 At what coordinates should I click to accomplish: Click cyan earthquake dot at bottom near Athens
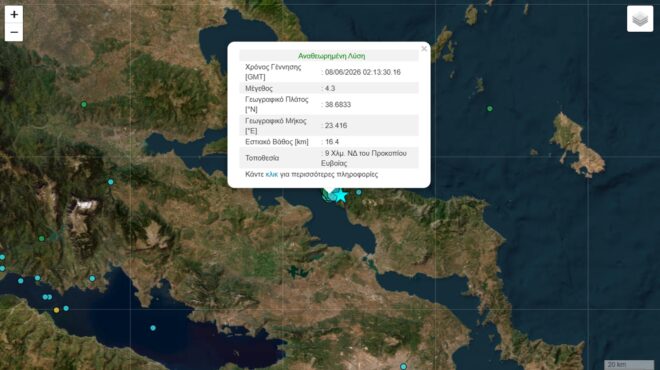click(403, 367)
